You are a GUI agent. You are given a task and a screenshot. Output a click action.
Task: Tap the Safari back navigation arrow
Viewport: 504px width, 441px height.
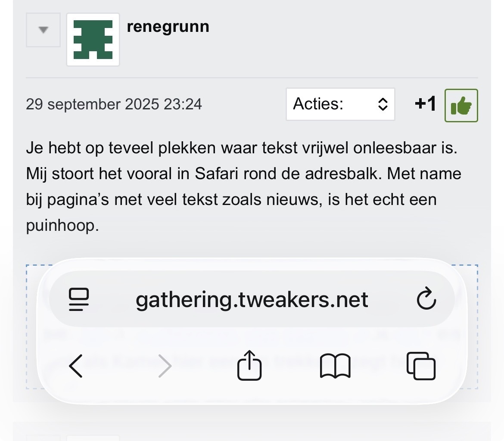pos(76,366)
